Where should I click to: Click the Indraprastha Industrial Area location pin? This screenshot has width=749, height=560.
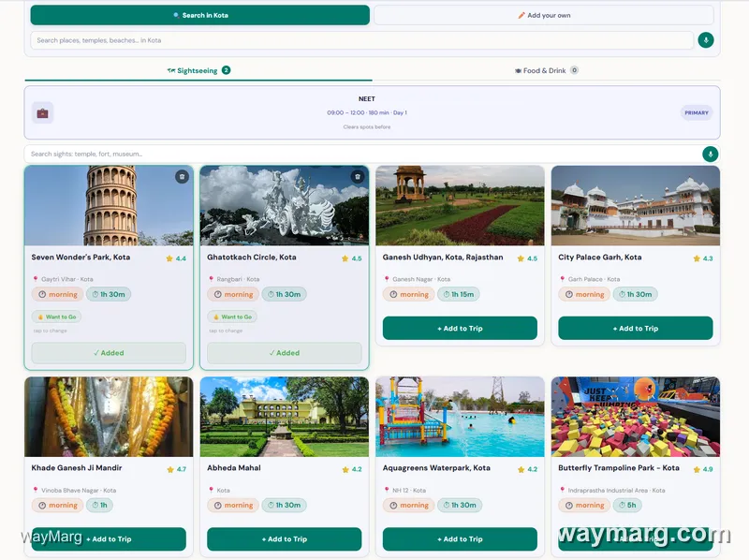563,491
